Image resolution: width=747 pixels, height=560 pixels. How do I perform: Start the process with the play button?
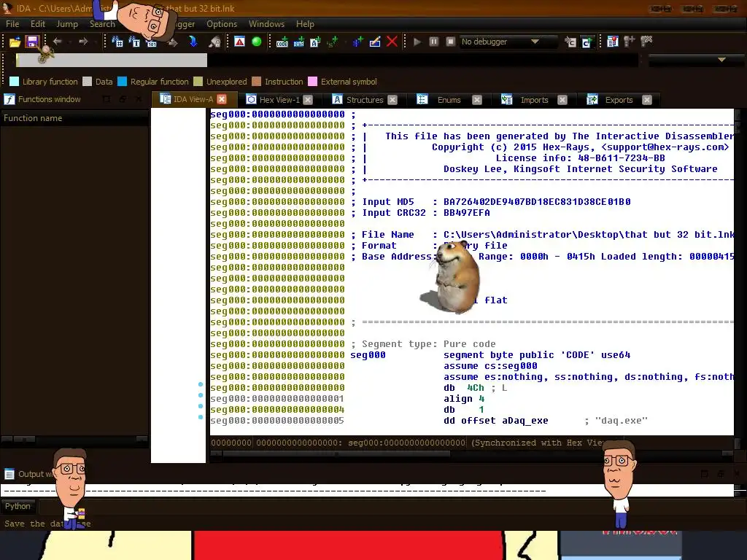tap(417, 42)
